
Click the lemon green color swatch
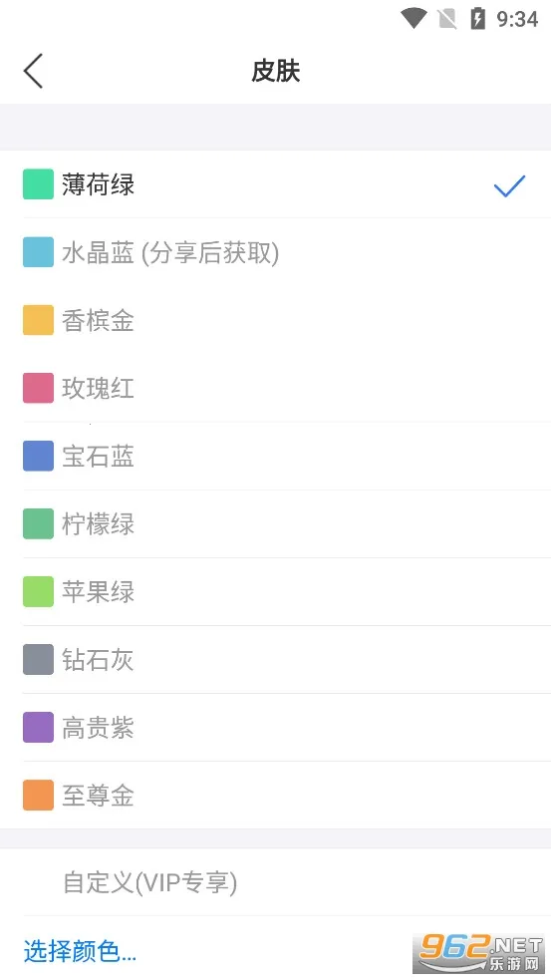[38, 523]
